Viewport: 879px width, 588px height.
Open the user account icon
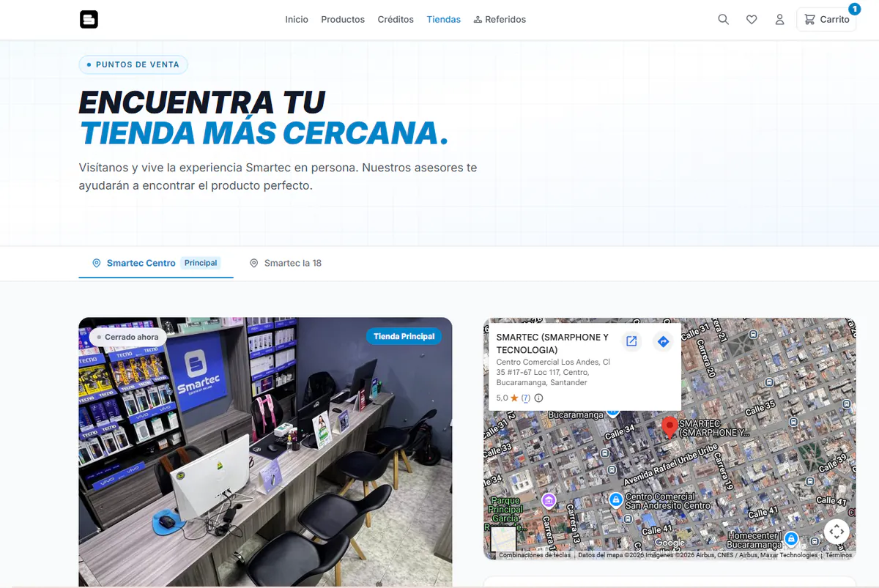[x=780, y=20]
